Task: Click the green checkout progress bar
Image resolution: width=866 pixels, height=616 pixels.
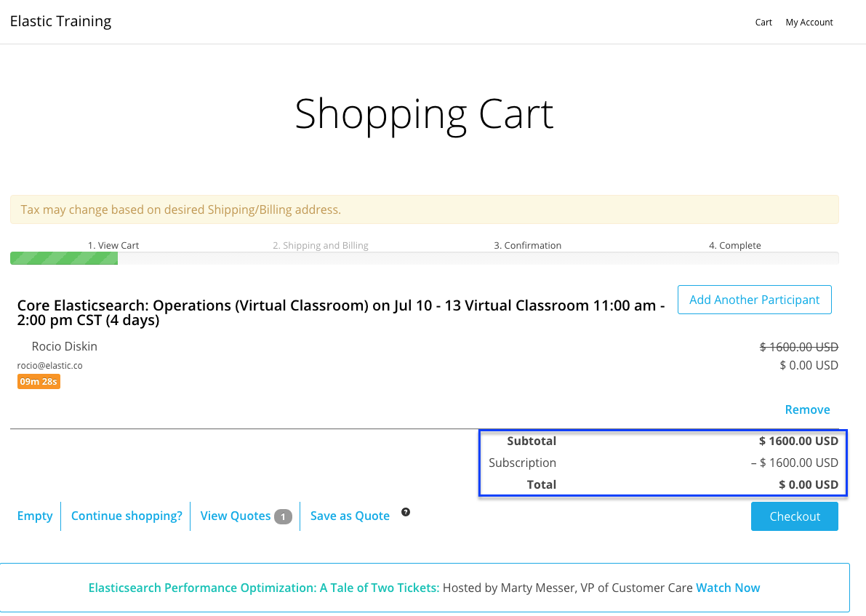Action: click(x=64, y=258)
